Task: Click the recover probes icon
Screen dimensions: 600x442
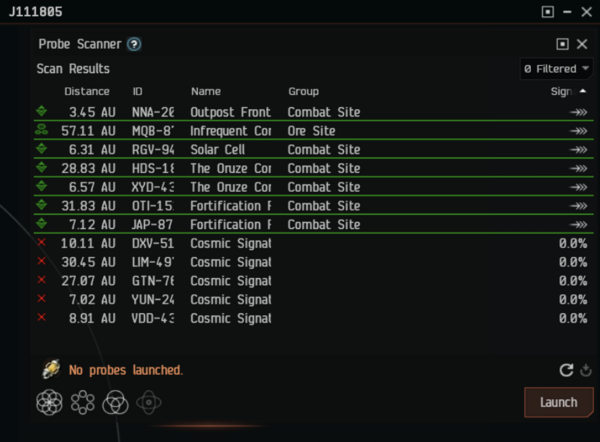Action: 586,370
